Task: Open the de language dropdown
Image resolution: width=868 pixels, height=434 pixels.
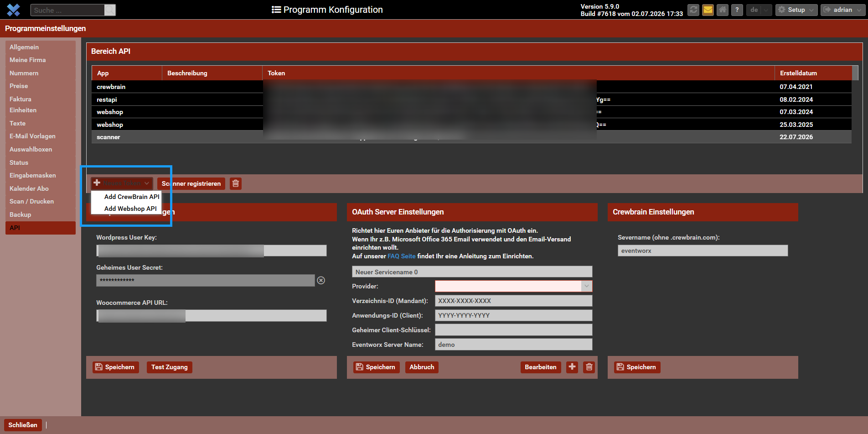Action: (x=759, y=10)
